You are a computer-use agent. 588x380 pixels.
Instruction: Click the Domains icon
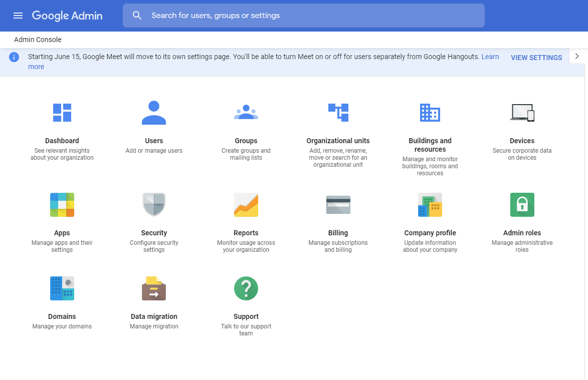click(62, 288)
